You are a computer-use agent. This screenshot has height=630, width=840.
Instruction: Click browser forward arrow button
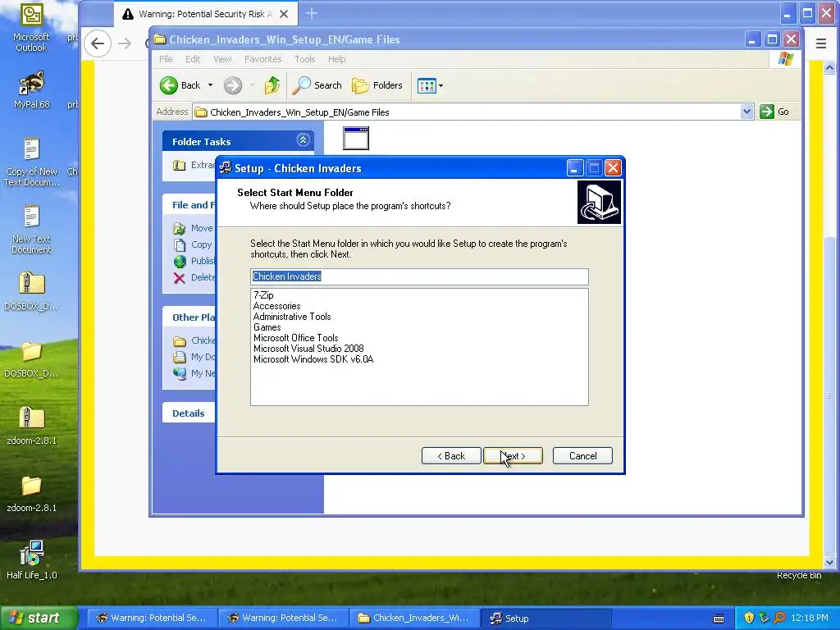tap(125, 43)
